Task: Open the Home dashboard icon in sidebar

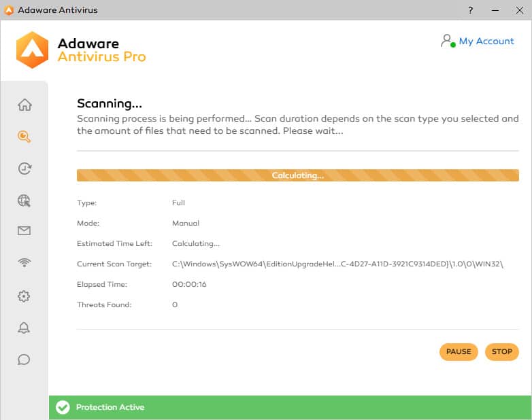Action: tap(24, 105)
